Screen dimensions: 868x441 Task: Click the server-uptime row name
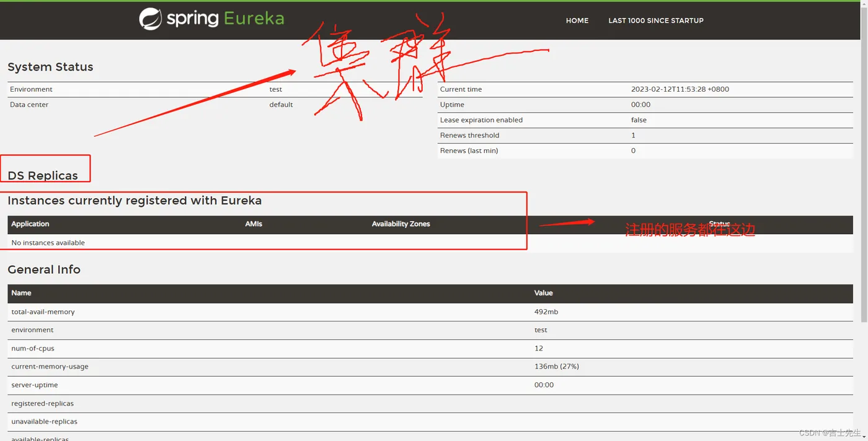[35, 385]
